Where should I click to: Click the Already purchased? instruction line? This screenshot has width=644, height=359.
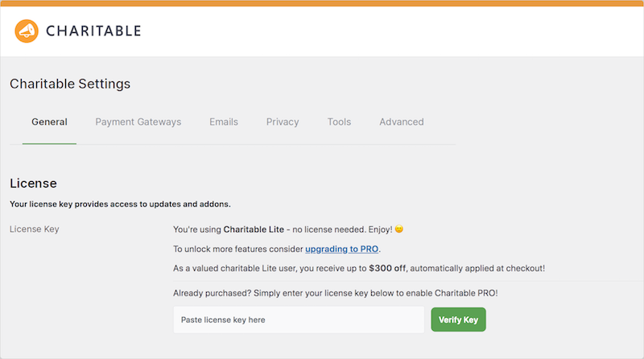pyautogui.click(x=336, y=293)
